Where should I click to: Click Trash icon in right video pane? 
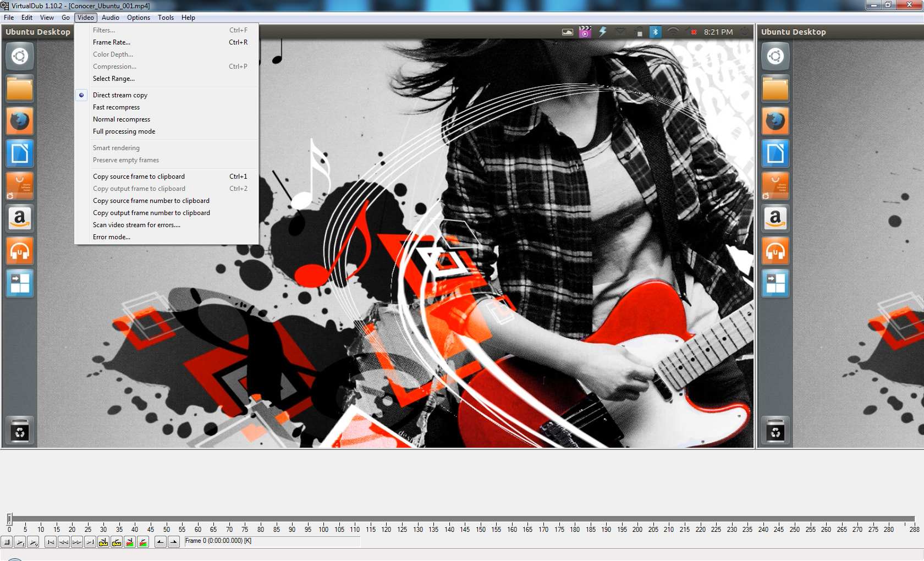tap(776, 431)
